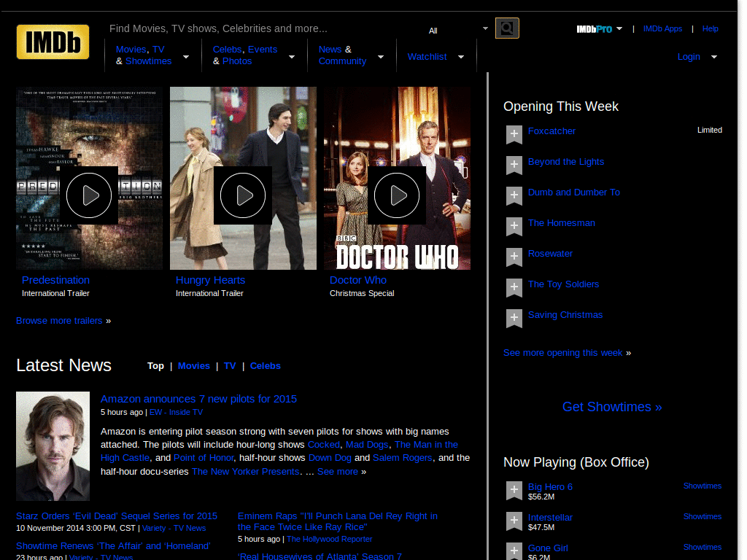
Task: Open Eminem Raps news story
Action: 337,521
